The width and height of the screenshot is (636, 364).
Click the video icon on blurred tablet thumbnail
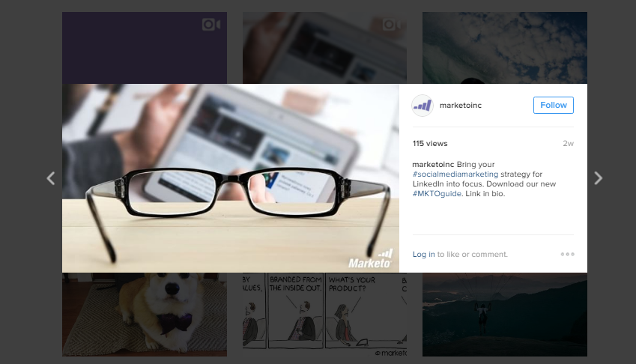[392, 25]
